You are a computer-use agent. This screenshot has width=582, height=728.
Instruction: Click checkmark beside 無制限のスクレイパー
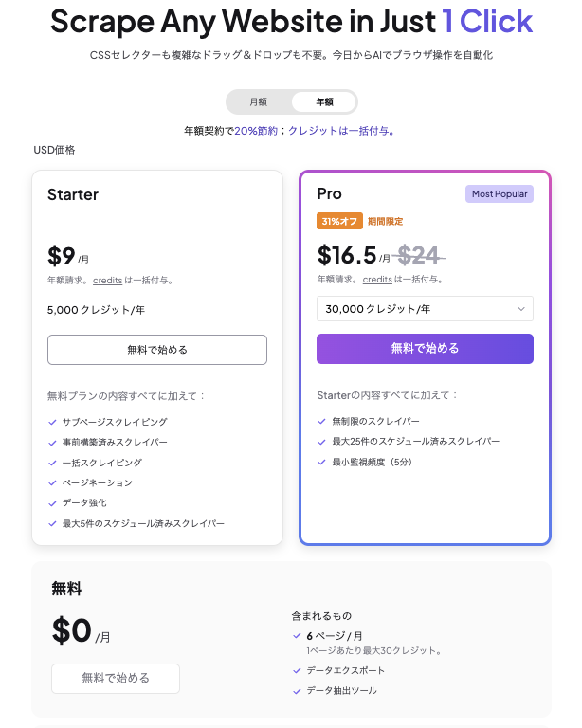321,422
